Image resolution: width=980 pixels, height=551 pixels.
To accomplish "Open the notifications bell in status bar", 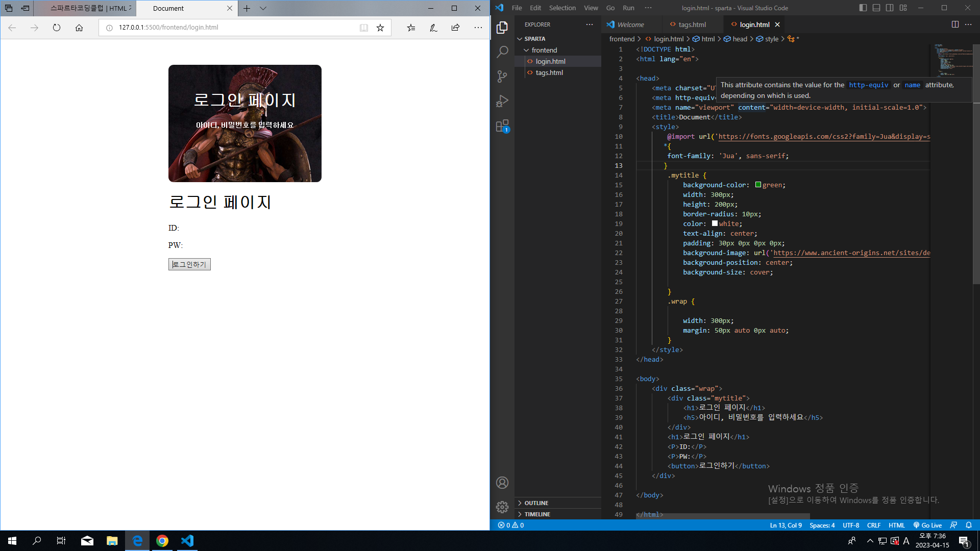I will pos(969,525).
